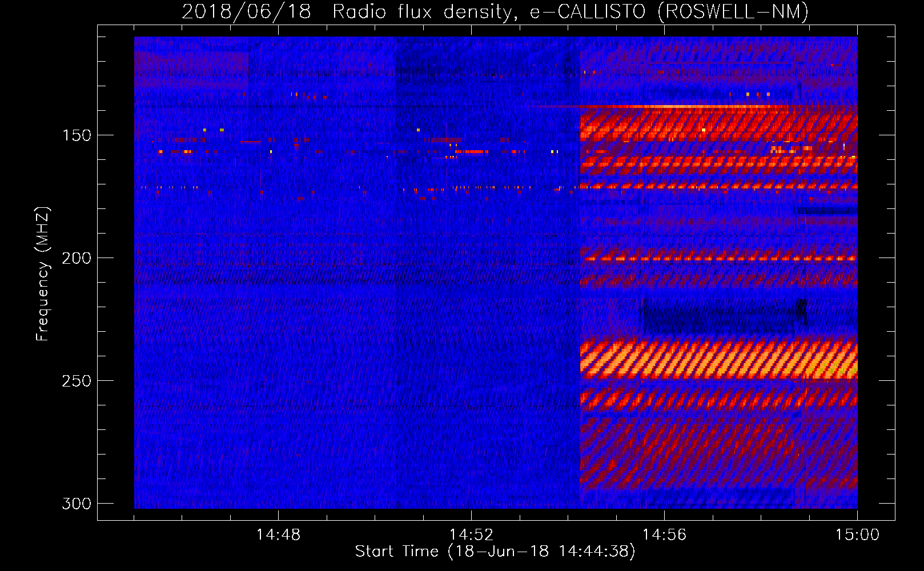
Task: Click the 200 frequency tick label
Action: coord(77,258)
